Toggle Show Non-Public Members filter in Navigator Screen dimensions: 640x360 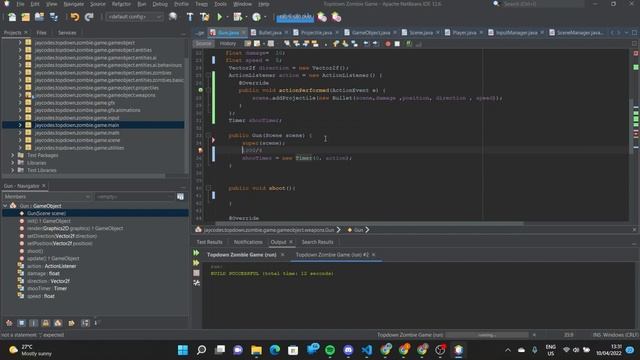(46, 323)
